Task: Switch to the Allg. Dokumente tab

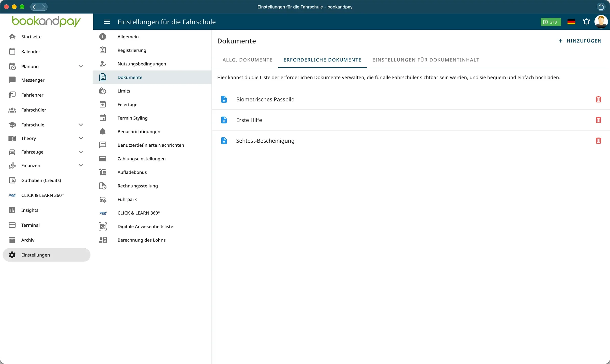Action: pos(247,60)
